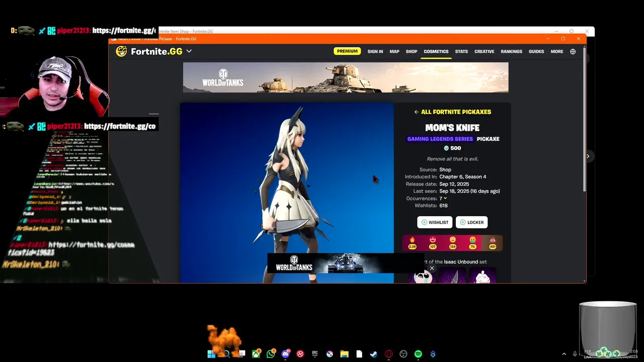644x362 pixels.
Task: Open the crying Isaac set item thumbnail
Action: (x=423, y=276)
